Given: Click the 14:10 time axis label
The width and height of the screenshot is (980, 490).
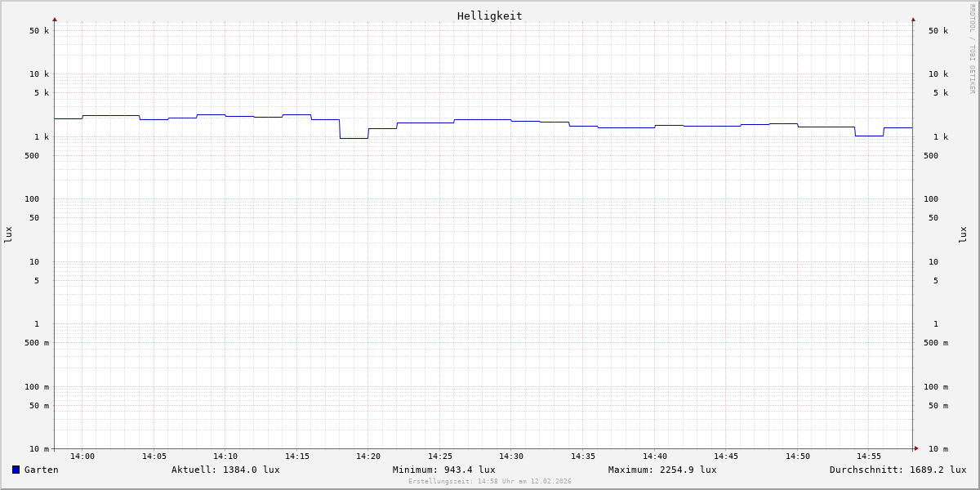Looking at the screenshot, I should pos(225,457).
